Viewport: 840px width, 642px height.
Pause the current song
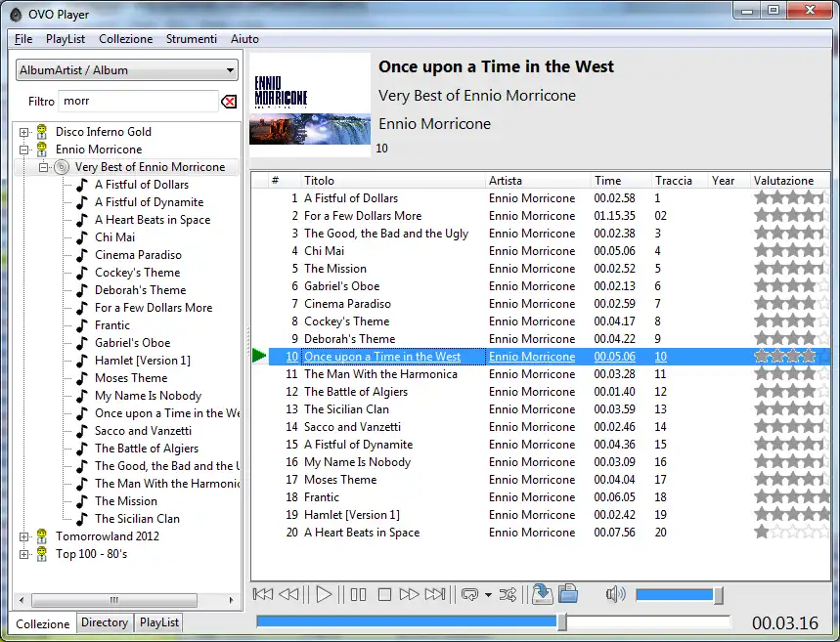[x=358, y=594]
